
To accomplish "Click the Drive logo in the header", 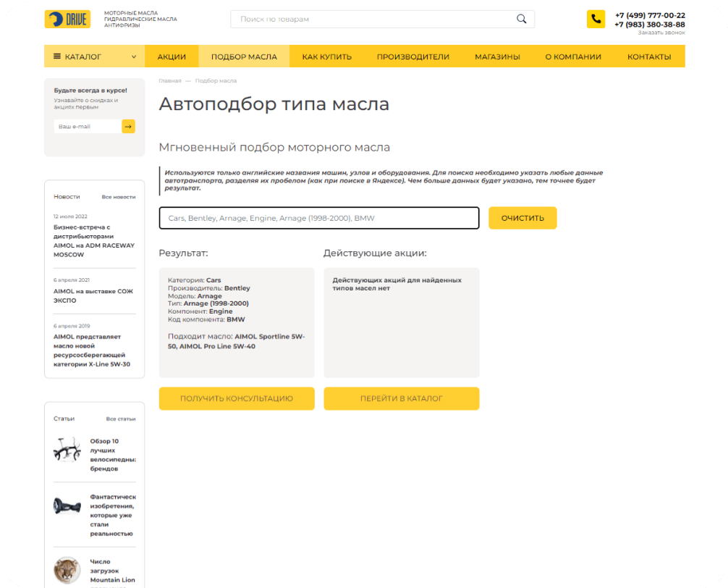I will [x=67, y=20].
